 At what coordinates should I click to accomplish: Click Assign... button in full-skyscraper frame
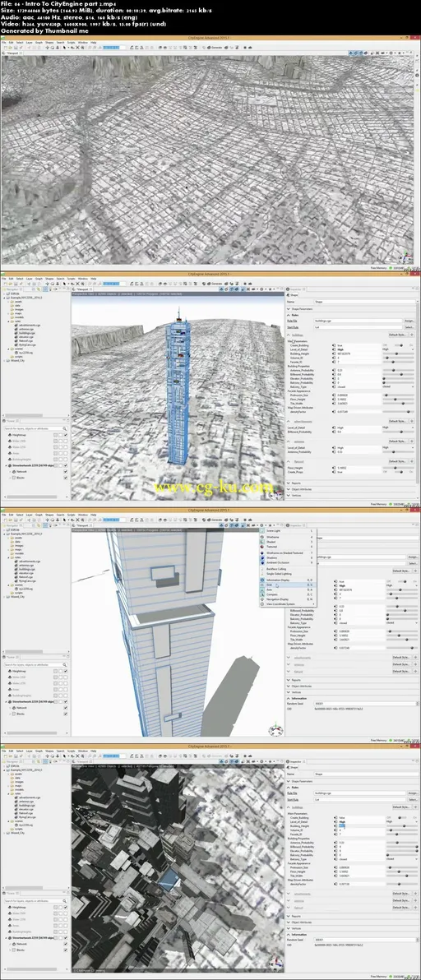409,321
